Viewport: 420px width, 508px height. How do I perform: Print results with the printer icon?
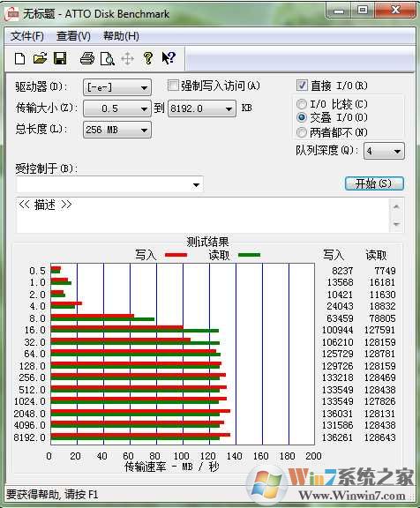pos(87,58)
